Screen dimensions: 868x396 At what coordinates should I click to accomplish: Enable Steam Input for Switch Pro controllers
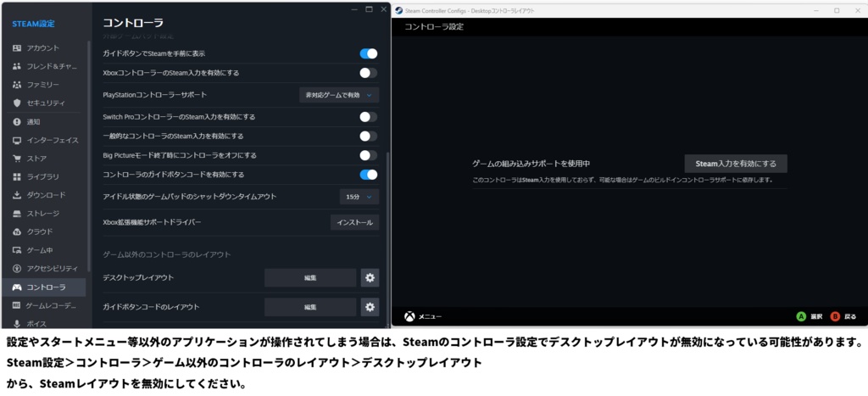pos(368,117)
